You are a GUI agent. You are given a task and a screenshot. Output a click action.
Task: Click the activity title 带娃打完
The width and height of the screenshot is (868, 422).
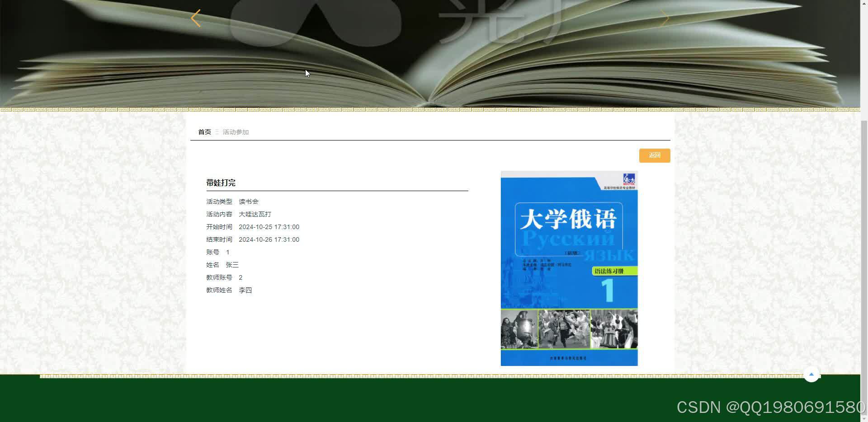pos(220,183)
